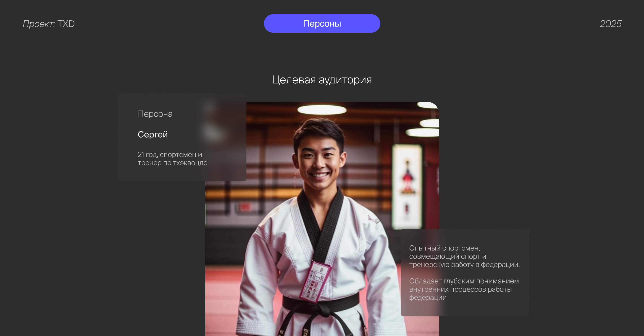Screen dimensions: 644x336
Task: Click the name Сергей
Action: 153,134
